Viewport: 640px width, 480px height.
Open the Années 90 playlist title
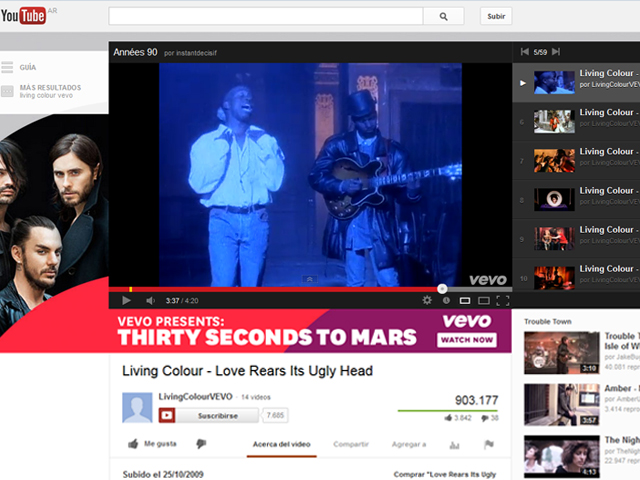tap(135, 52)
